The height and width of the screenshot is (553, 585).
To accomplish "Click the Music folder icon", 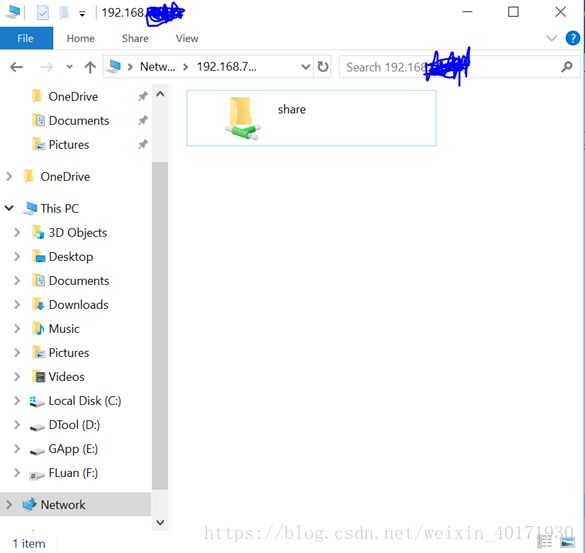I will [38, 328].
